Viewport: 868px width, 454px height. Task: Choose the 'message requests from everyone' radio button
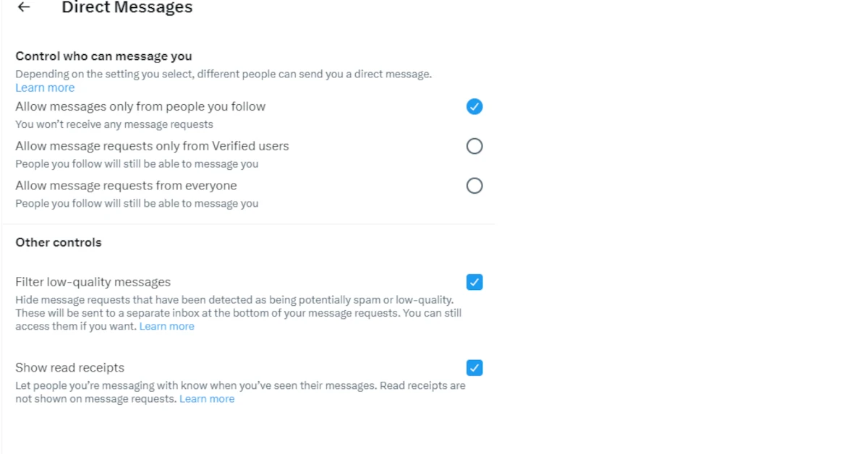point(474,186)
